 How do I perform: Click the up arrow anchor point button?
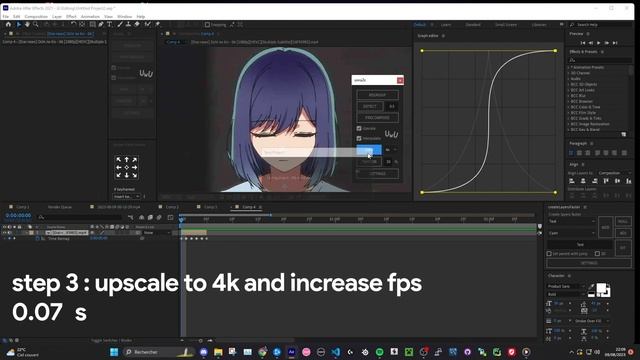127,160
